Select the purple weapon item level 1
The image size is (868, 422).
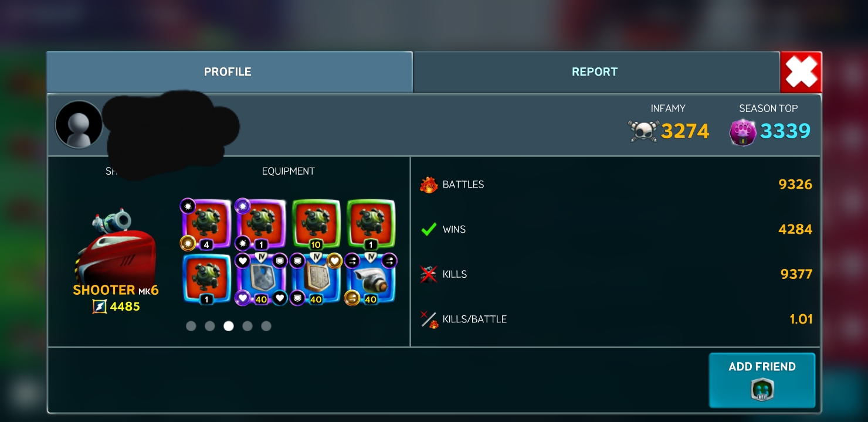tap(260, 224)
